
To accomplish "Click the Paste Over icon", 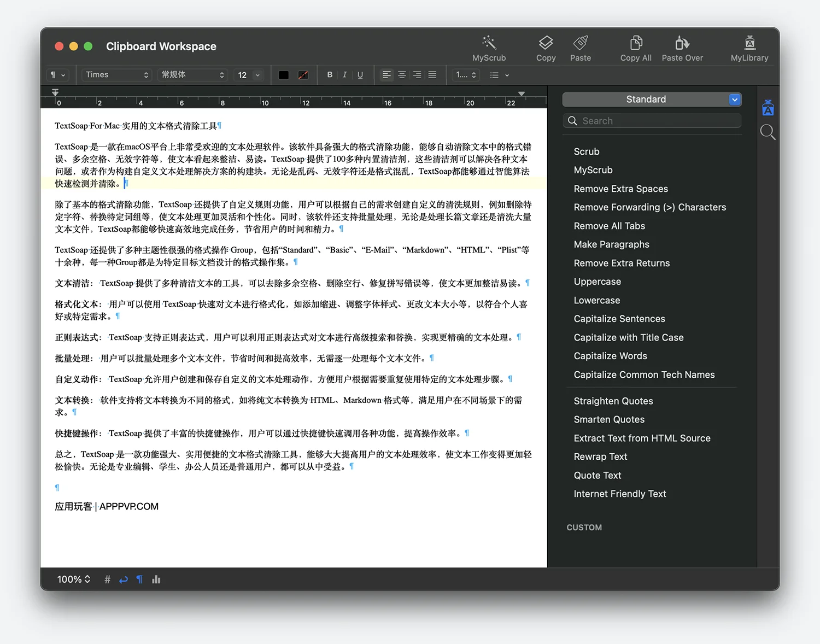I will [682, 43].
